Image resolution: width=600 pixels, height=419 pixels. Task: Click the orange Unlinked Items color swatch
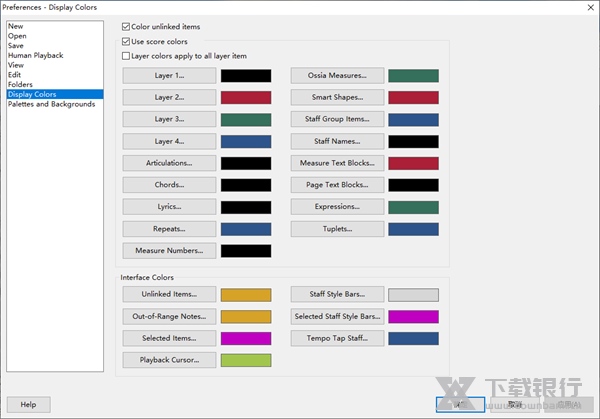tap(246, 294)
